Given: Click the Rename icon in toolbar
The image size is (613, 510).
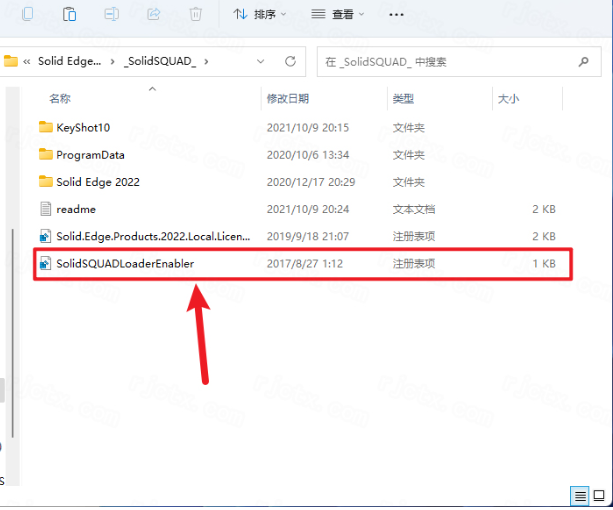Looking at the screenshot, I should (112, 14).
